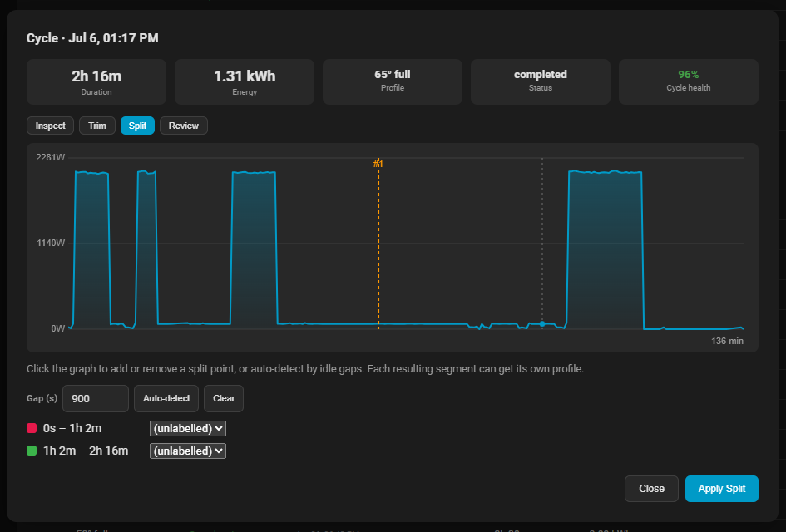Click the 2h 16m Duration card
The height and width of the screenshot is (532, 786).
[x=96, y=82]
